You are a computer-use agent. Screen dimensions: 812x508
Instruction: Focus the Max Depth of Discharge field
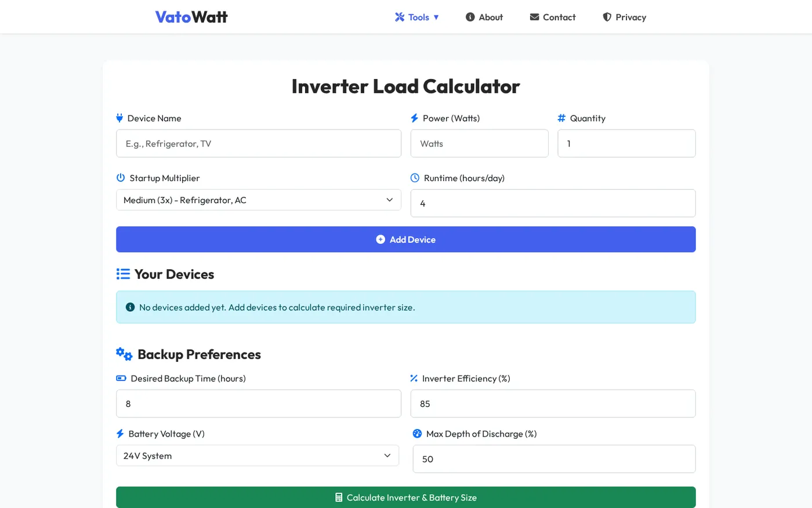click(554, 459)
